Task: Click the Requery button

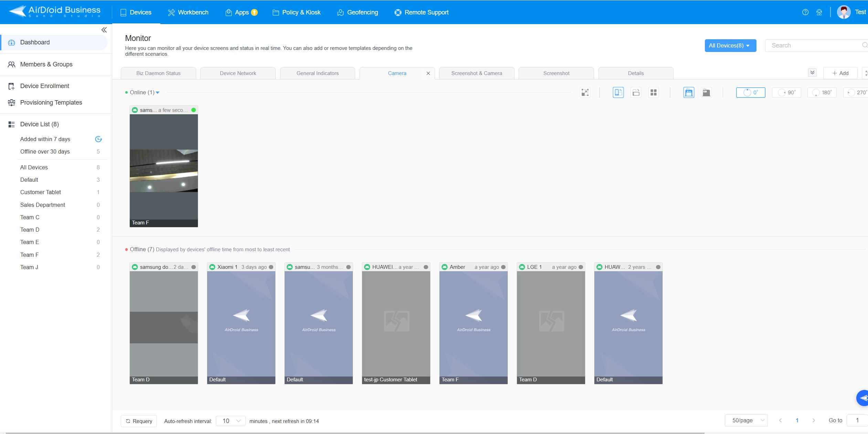Action: click(x=139, y=421)
